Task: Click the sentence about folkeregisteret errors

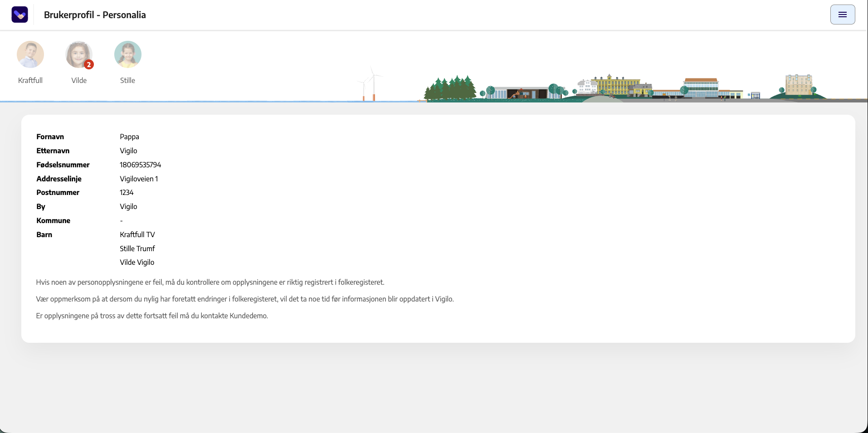Action: [210, 282]
